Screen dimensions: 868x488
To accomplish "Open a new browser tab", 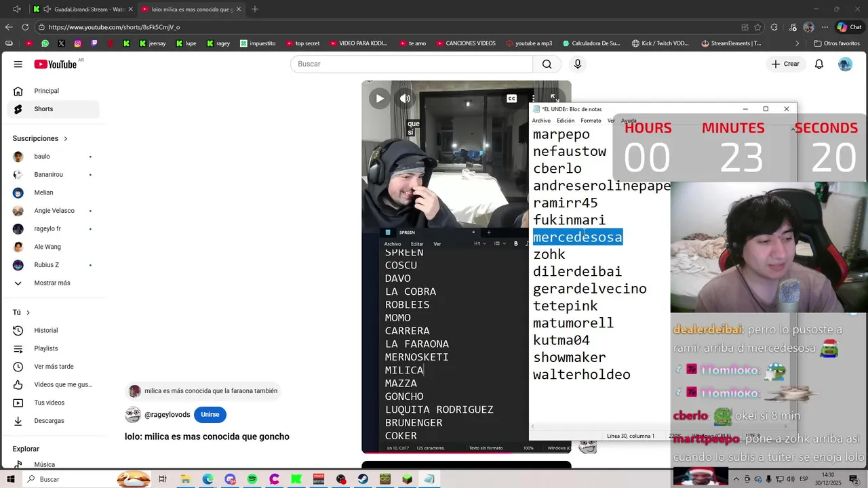I will 255,9.
